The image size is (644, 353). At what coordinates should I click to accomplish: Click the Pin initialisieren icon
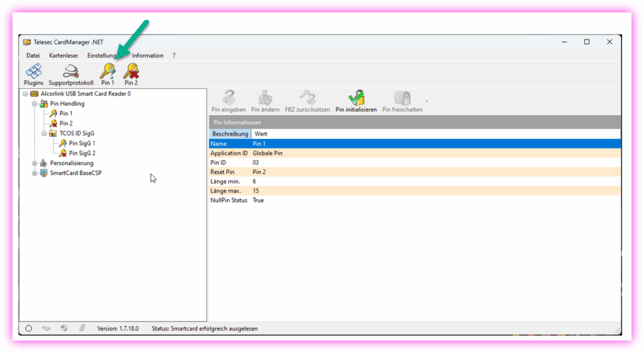356,99
